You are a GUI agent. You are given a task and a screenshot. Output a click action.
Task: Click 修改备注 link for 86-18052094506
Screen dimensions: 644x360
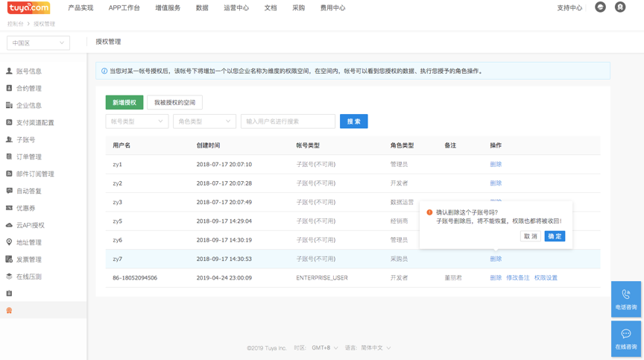[517, 277]
